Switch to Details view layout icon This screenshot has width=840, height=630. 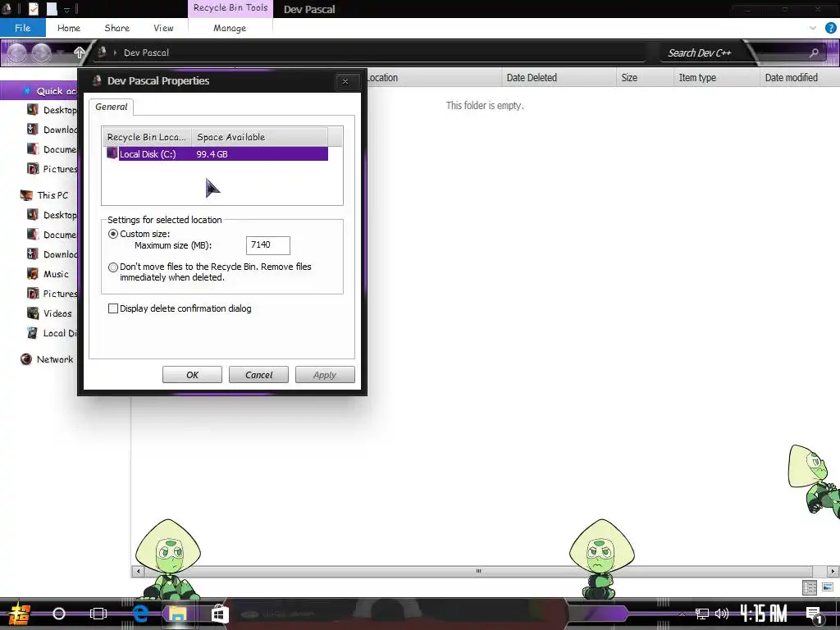(x=810, y=587)
